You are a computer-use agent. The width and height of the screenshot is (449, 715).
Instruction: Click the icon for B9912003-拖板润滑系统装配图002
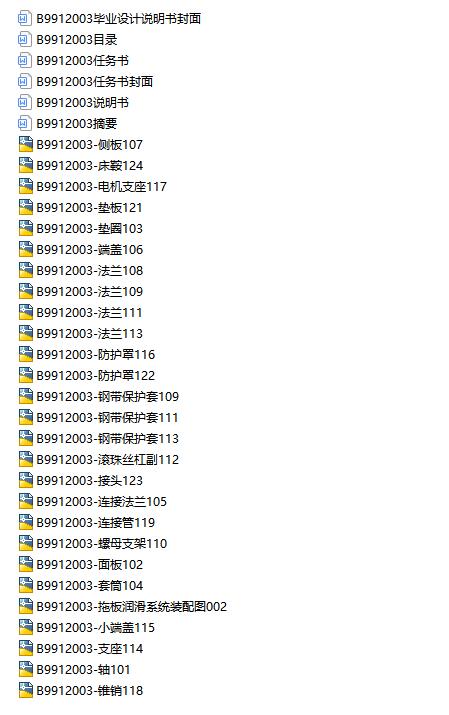click(26, 606)
